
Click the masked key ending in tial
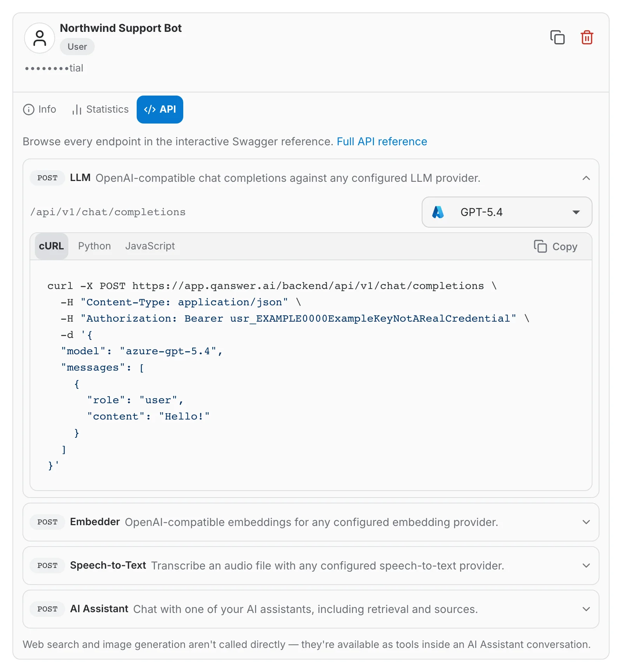click(x=54, y=68)
